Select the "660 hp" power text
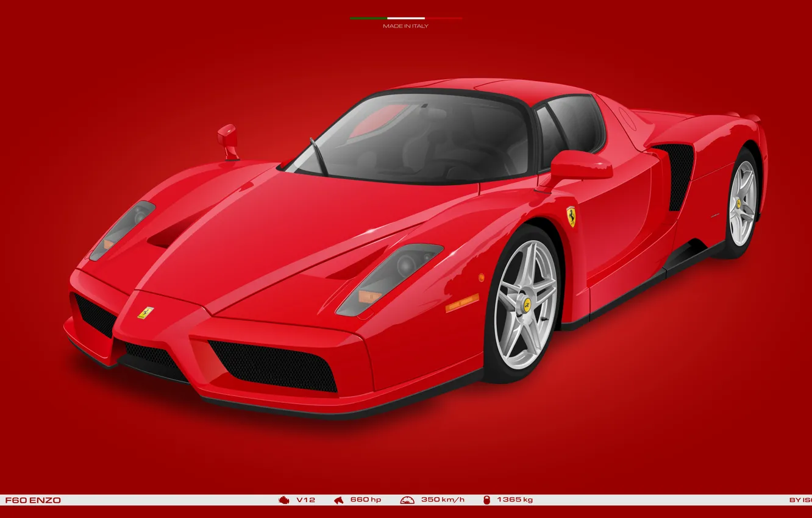812x518 pixels. (x=366, y=500)
